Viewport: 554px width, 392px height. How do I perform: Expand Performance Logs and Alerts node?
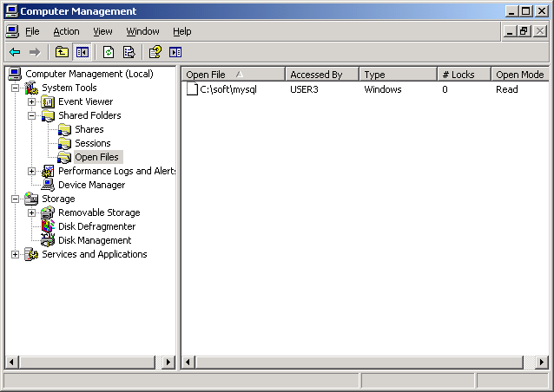click(31, 171)
